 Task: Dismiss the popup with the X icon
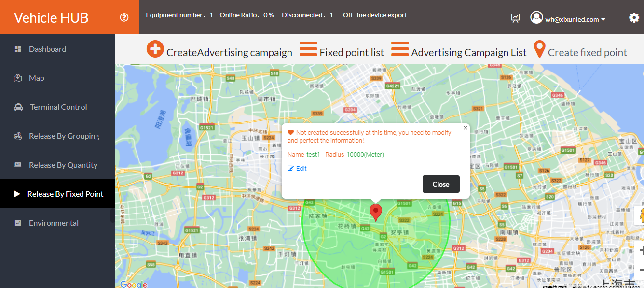(x=465, y=128)
